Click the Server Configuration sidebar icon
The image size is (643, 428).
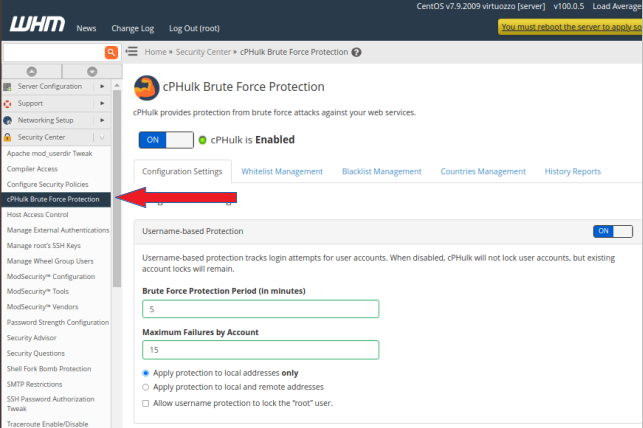click(7, 87)
